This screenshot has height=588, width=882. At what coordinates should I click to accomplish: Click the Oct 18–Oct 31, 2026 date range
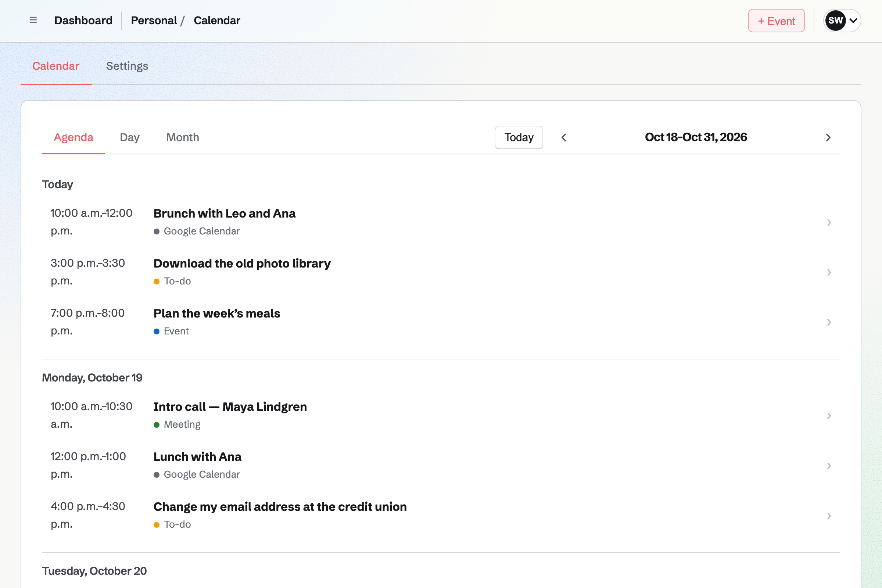696,137
